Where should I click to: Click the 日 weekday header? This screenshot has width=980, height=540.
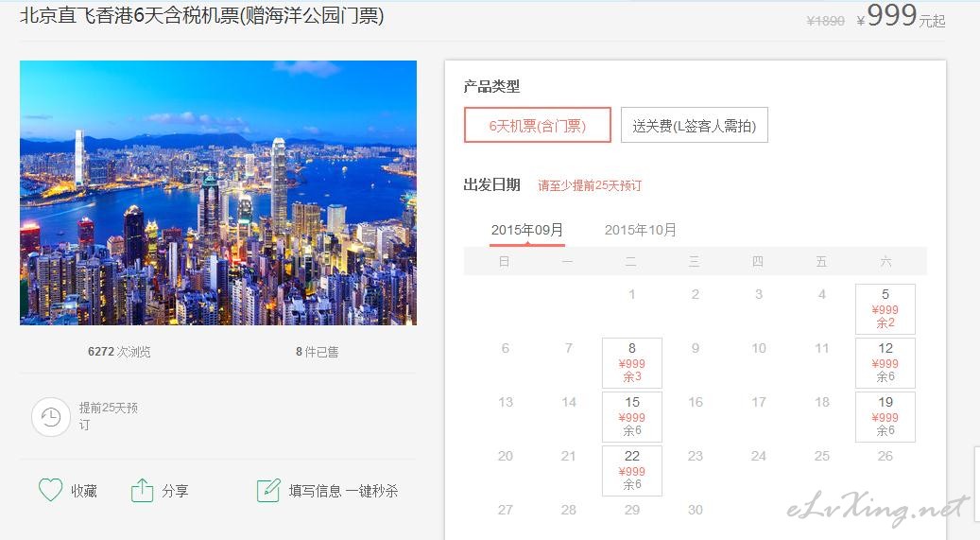tap(505, 262)
